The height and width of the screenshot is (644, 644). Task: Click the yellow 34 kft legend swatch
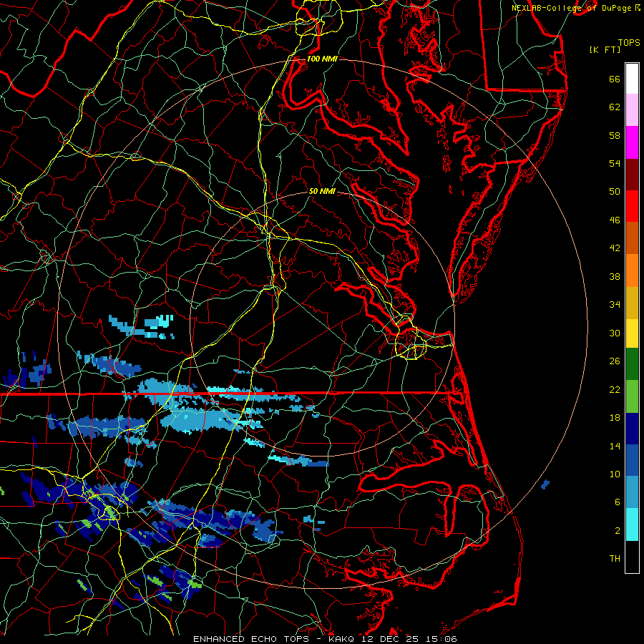click(632, 333)
